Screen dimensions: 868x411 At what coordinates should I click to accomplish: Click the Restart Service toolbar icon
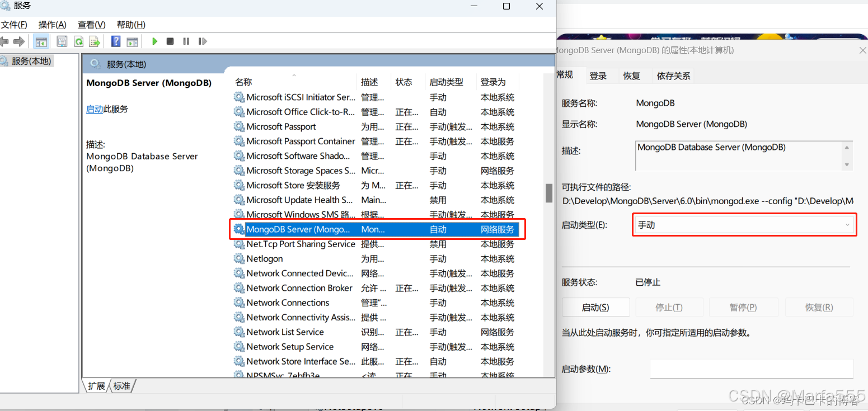[x=202, y=41]
